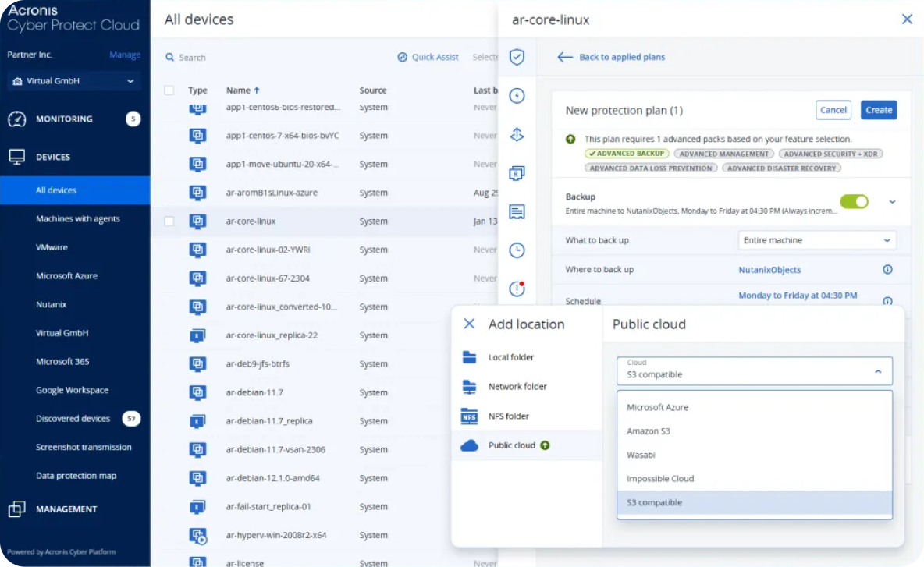Image resolution: width=924 pixels, height=567 pixels.
Task: Select all devices via the header checkbox
Action: click(169, 90)
